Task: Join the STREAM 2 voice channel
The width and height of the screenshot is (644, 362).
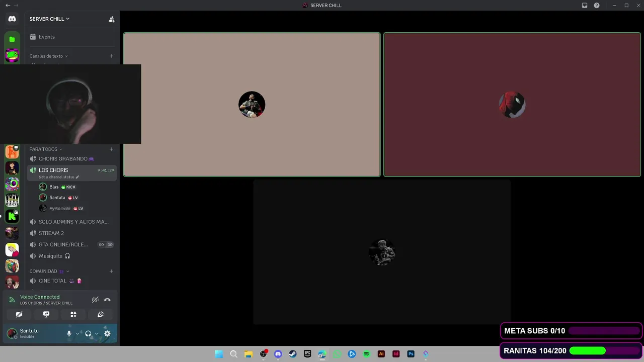Action: point(71,233)
